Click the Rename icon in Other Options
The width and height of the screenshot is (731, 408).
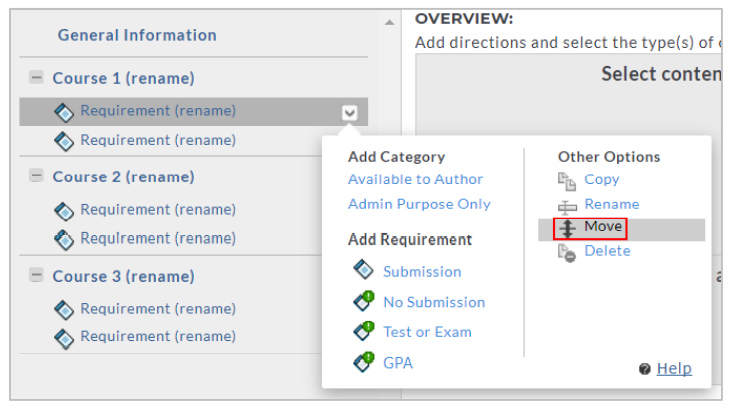point(567,206)
